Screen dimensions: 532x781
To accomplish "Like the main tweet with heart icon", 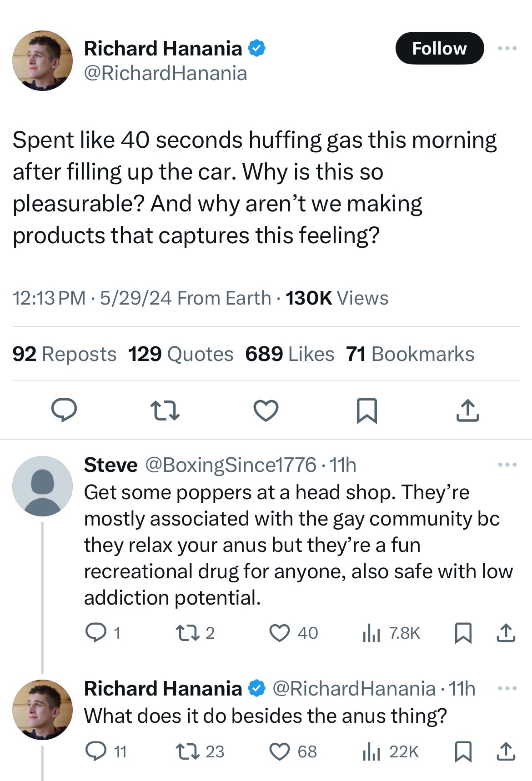I will pos(266,410).
